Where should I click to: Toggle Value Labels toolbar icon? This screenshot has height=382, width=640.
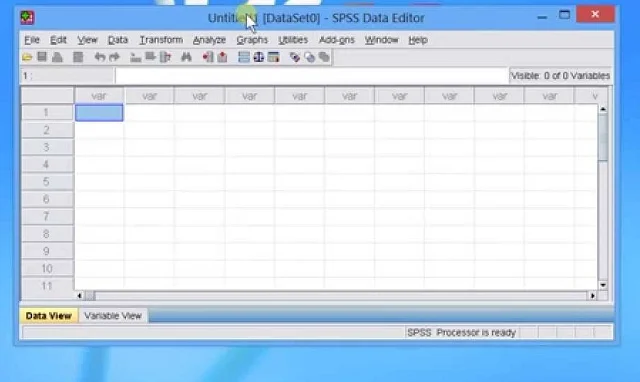[295, 57]
